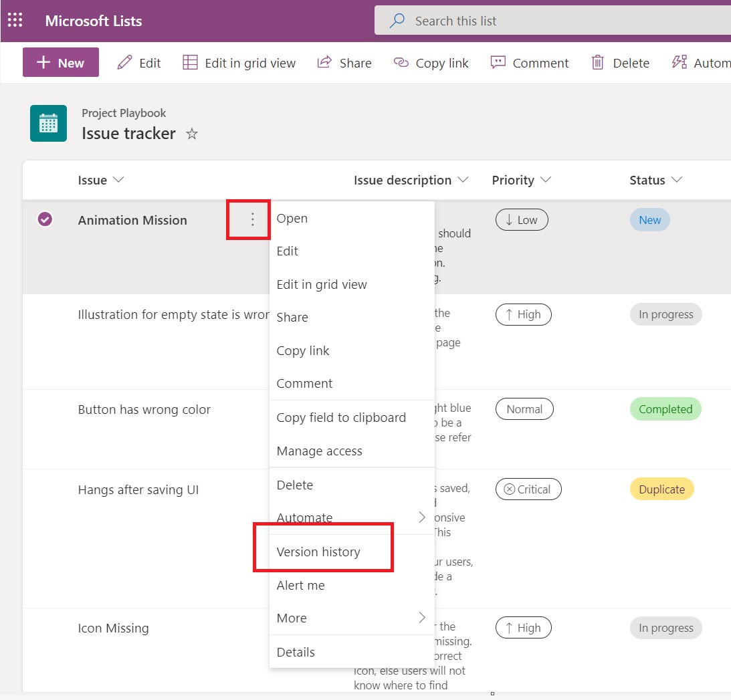
Task: Select Copy field to clipboard
Action: [x=352, y=418]
